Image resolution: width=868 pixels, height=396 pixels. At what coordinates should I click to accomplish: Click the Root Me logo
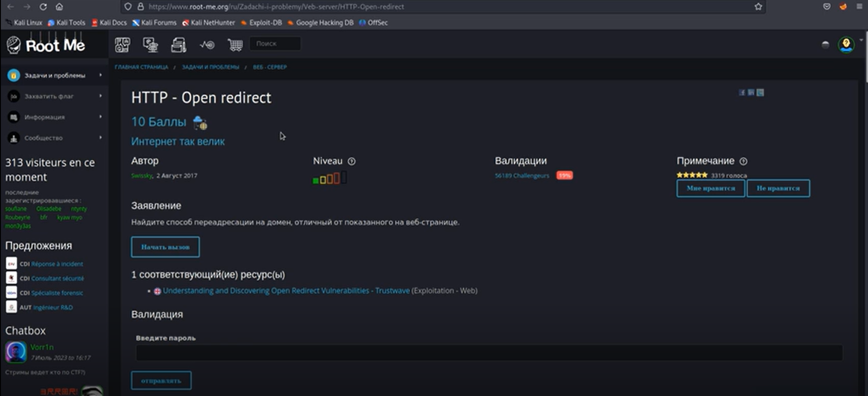point(46,45)
